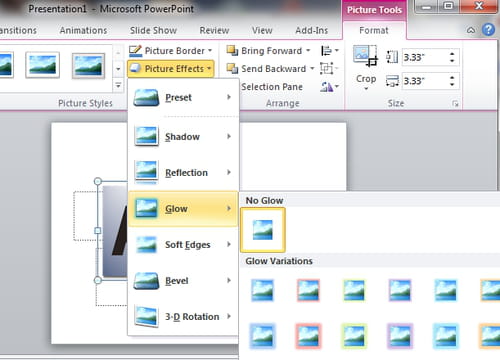Switch to the Add-Ins tab

[x=312, y=30]
